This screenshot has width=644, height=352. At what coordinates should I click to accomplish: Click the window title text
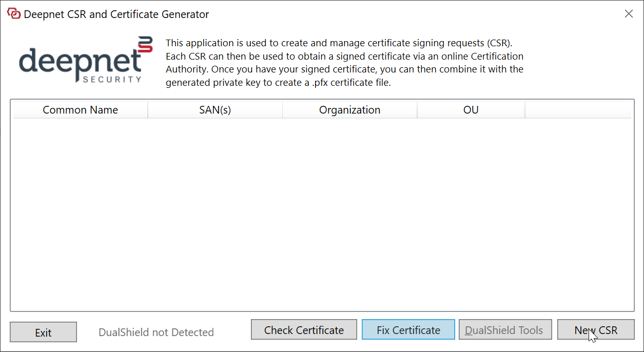(116, 14)
